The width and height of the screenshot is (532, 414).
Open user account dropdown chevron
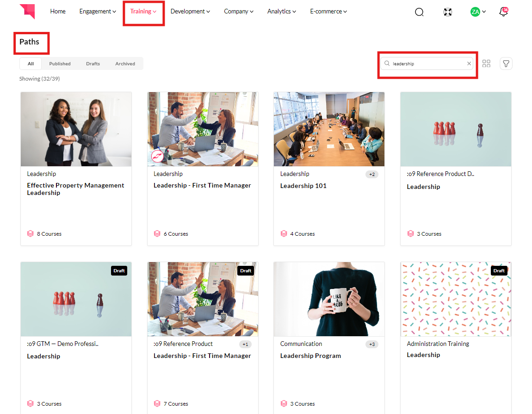(484, 12)
